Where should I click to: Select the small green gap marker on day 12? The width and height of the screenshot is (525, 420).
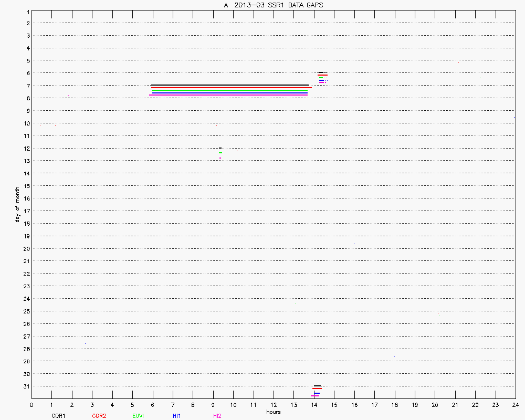point(220,153)
